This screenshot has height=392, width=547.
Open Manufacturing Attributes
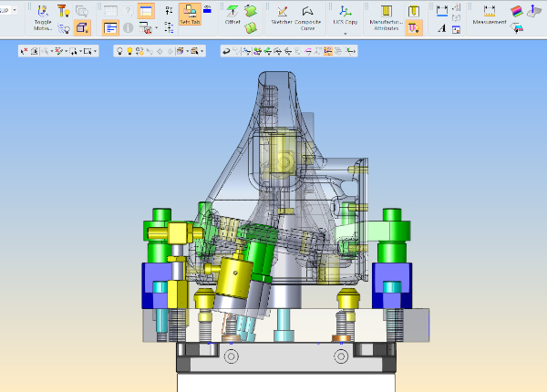pos(386,15)
